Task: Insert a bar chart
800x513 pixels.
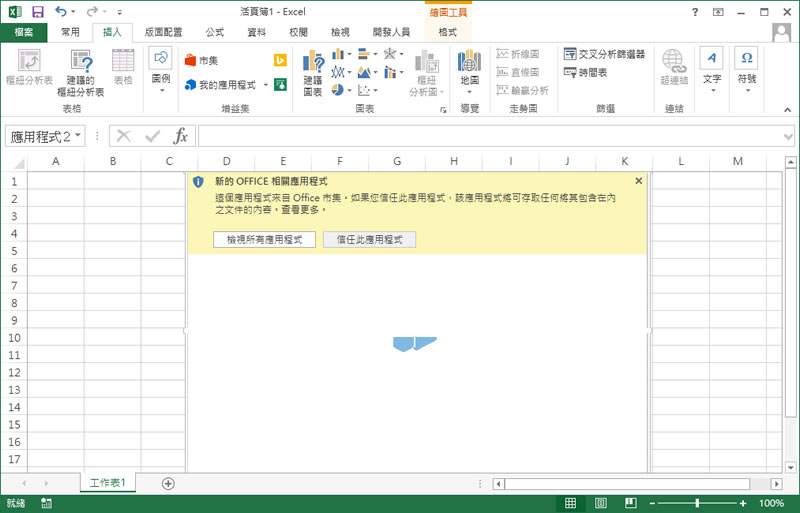Action: click(x=364, y=54)
